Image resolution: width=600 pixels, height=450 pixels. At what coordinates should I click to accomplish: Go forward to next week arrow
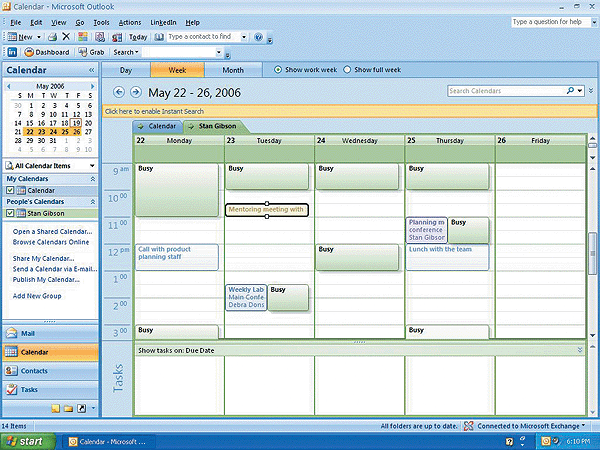tap(135, 92)
